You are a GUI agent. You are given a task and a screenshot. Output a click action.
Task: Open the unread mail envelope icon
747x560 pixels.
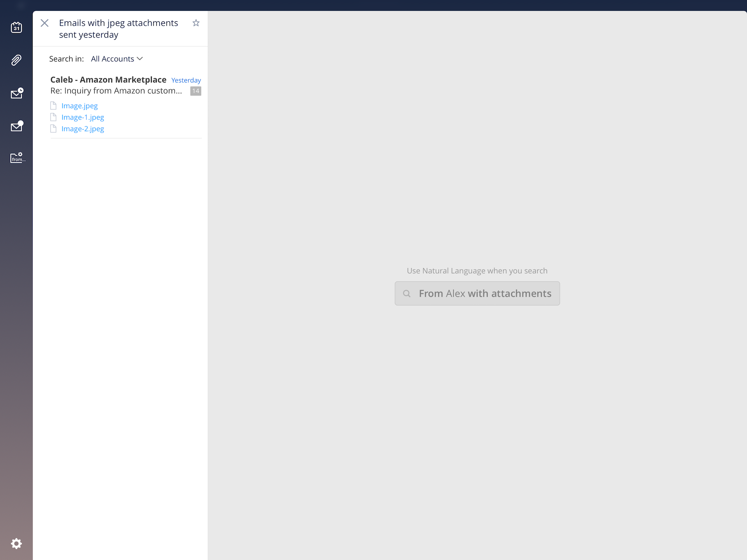(17, 126)
